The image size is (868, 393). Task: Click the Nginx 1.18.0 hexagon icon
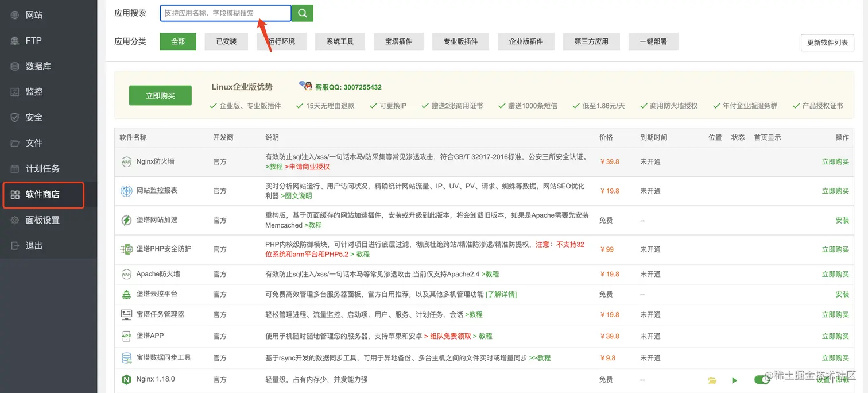126,380
